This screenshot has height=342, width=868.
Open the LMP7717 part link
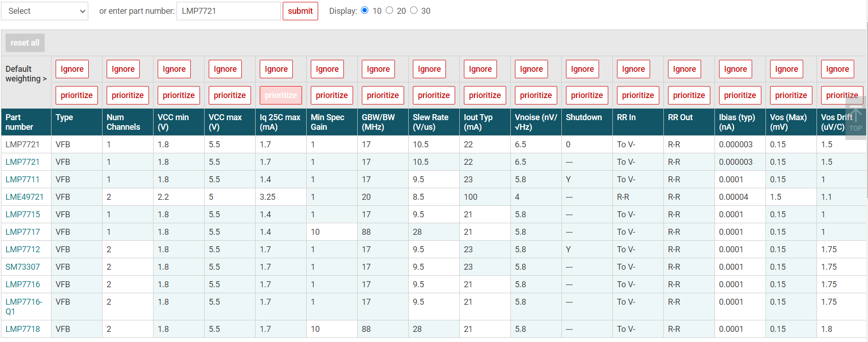23,232
